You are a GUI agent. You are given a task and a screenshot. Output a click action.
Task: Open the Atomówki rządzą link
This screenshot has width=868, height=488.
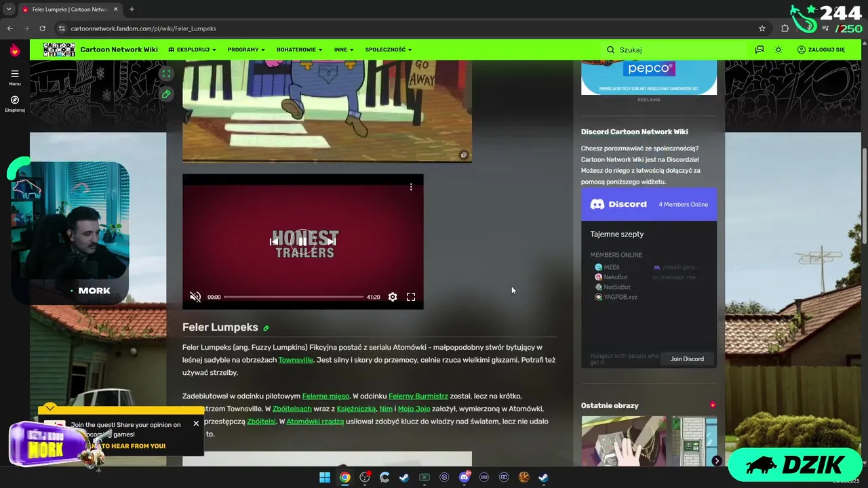315,422
